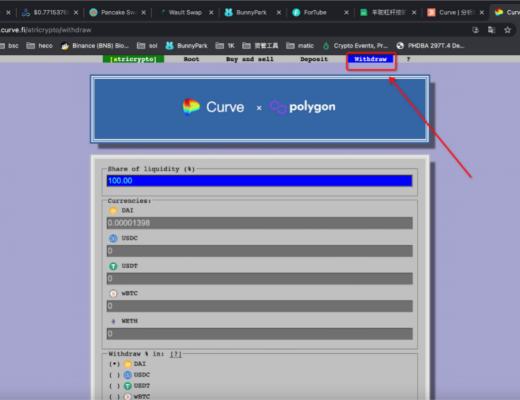Open the Binance (BNB) bookmark
Screen dimensions: 520x400
tap(95, 46)
